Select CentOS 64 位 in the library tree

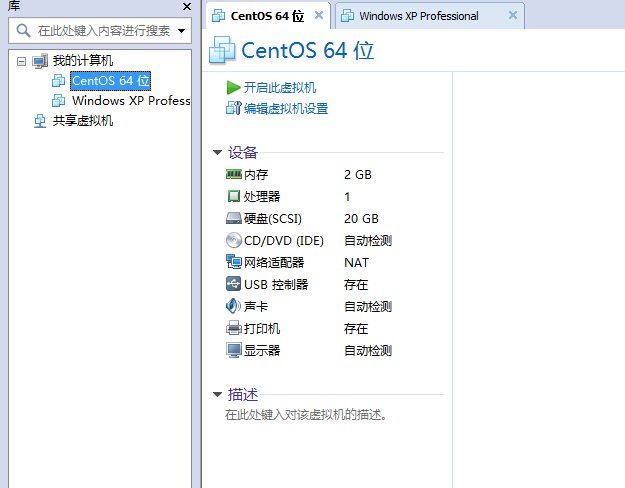tap(110, 81)
